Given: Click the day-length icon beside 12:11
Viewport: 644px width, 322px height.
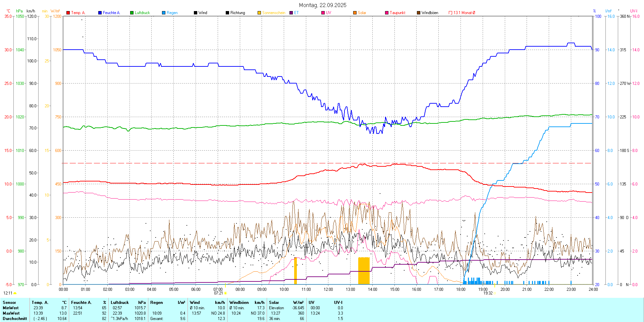Looking at the screenshot, I should (x=15, y=293).
